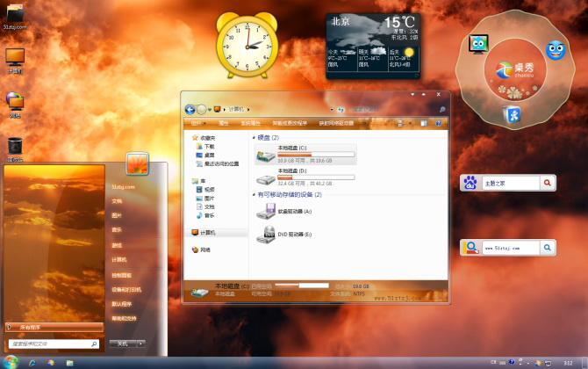The width and height of the screenshot is (588, 369).
Task: Click the C: drive usage bar
Action: [316, 155]
